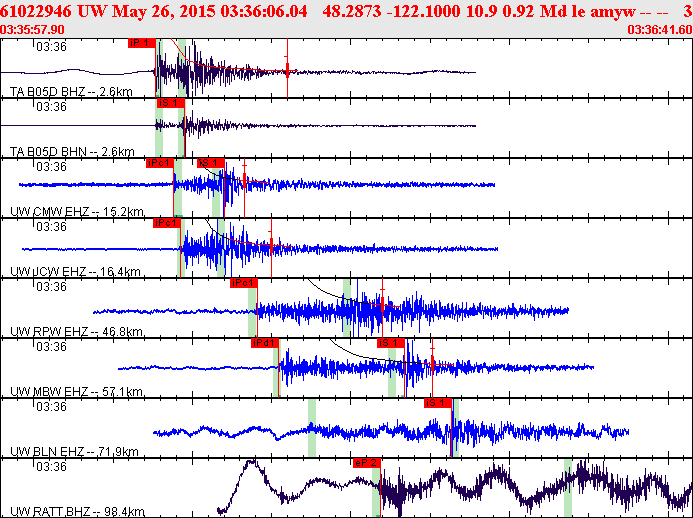Screen dimensions: 693x518
Task: Click the station label UW JCW EHZ -- 16.4km
Action: click(75, 272)
